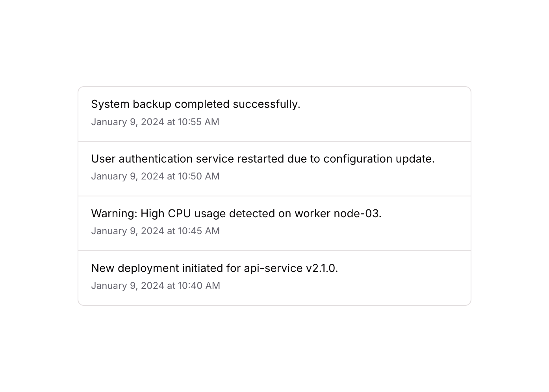Click the 10:55 AM timestamp

click(198, 122)
